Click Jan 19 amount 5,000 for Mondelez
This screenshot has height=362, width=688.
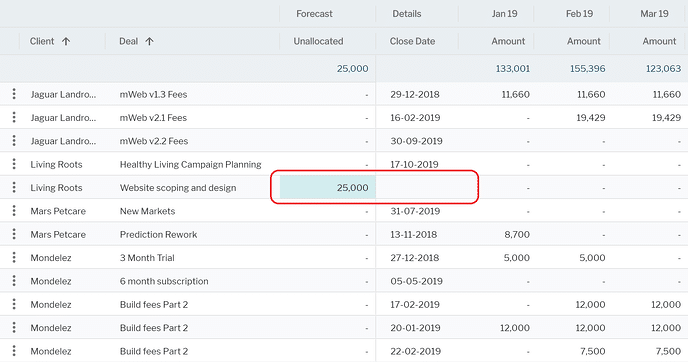[x=516, y=258]
